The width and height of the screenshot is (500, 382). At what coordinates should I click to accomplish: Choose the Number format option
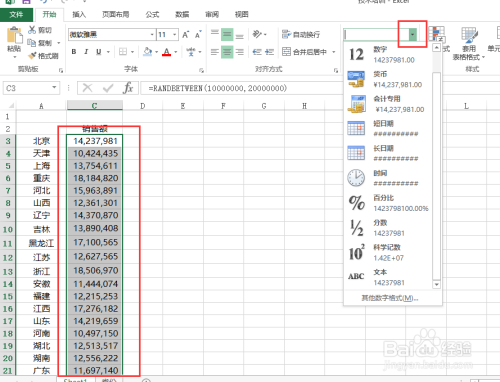[x=388, y=54]
